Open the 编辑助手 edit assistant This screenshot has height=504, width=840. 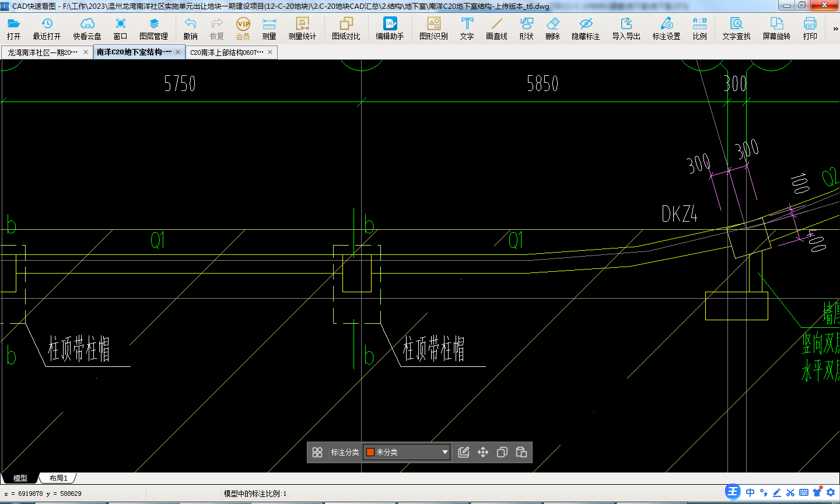click(390, 28)
